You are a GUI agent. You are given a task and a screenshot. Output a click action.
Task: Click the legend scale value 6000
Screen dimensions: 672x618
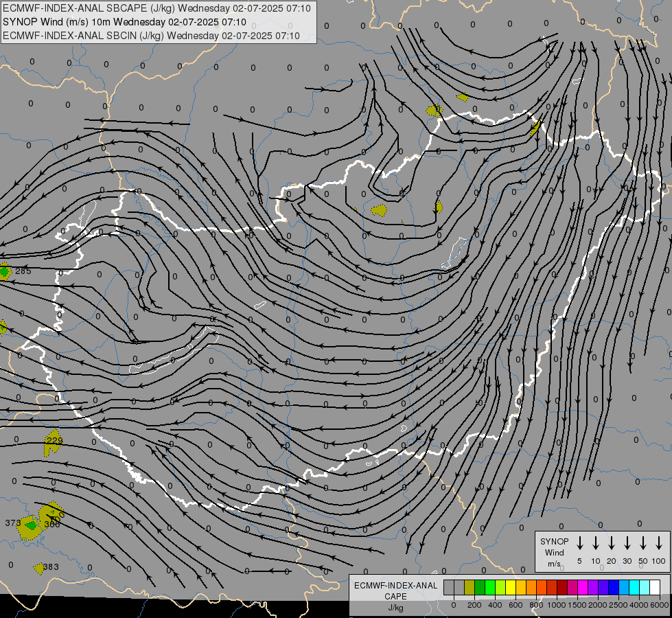point(659,605)
